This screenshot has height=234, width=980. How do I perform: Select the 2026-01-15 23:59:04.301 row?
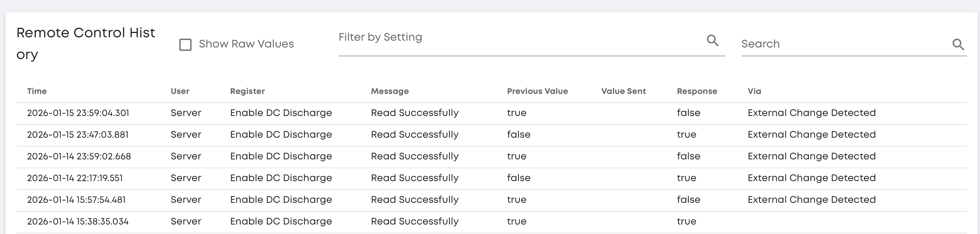click(x=491, y=114)
